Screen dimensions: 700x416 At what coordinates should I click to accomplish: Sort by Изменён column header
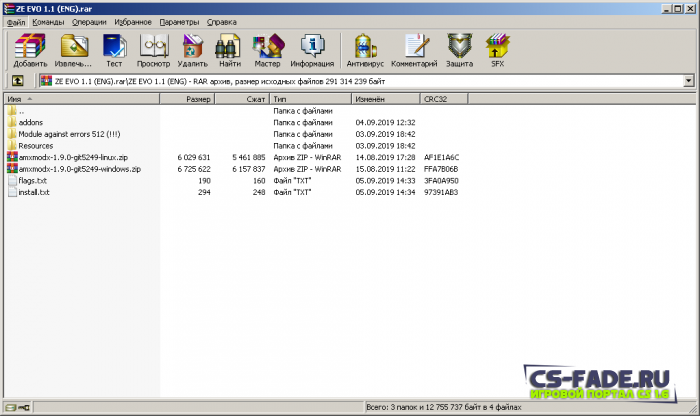tap(386, 99)
